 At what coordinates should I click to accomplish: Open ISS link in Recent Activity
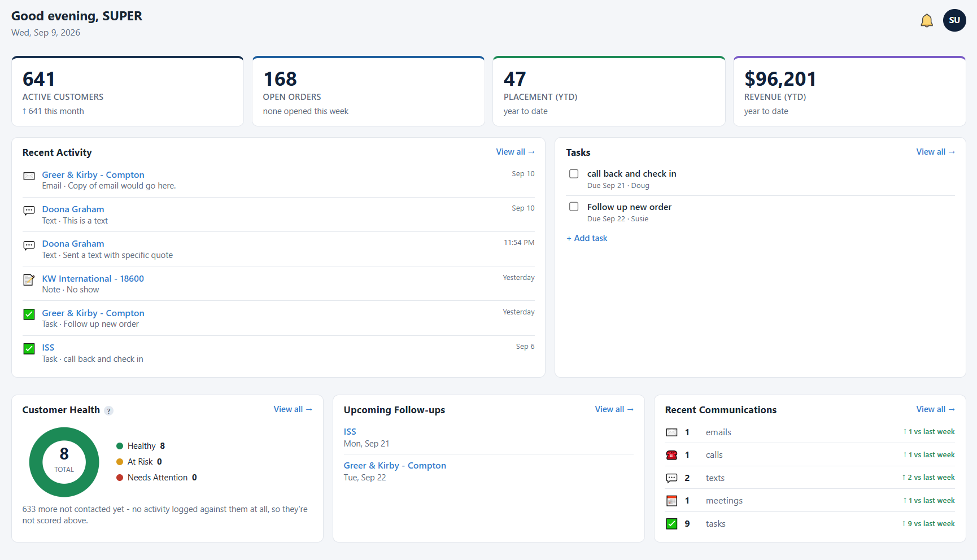tap(48, 348)
